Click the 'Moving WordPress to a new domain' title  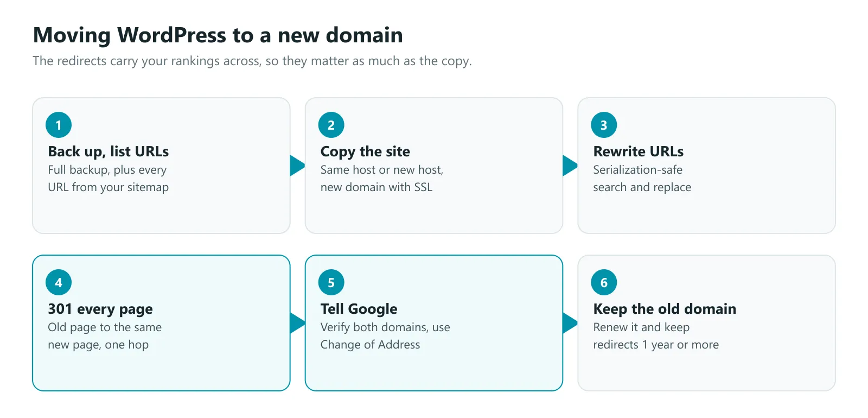pos(218,35)
